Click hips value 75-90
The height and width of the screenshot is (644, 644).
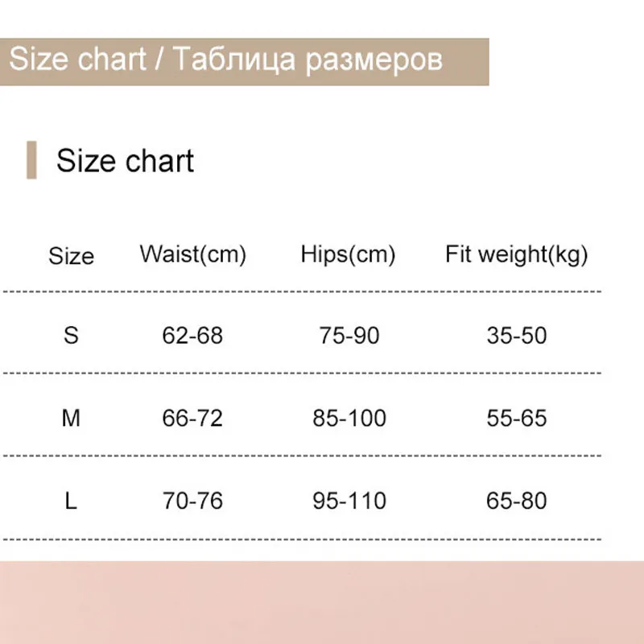(x=349, y=335)
